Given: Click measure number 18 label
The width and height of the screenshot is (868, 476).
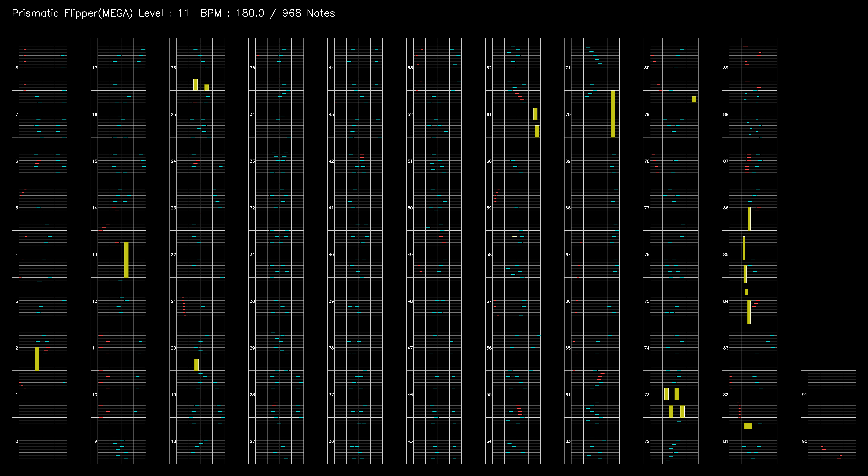Looking at the screenshot, I should click(173, 441).
